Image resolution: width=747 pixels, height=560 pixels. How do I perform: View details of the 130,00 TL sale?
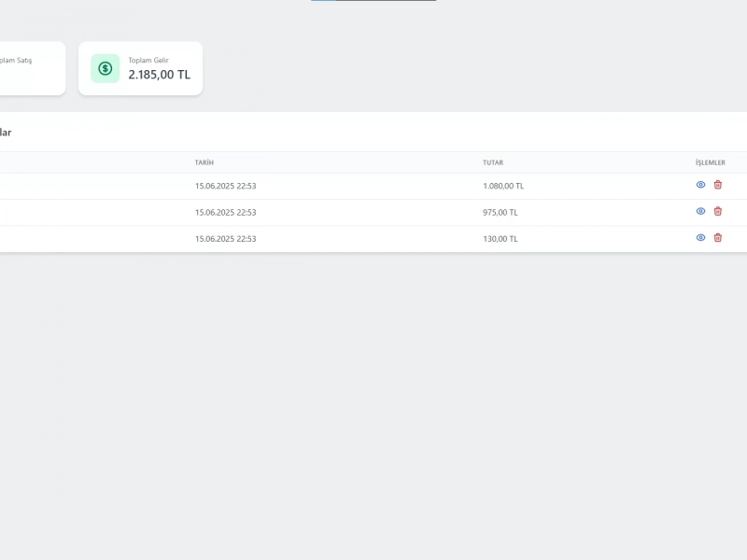[x=700, y=238]
